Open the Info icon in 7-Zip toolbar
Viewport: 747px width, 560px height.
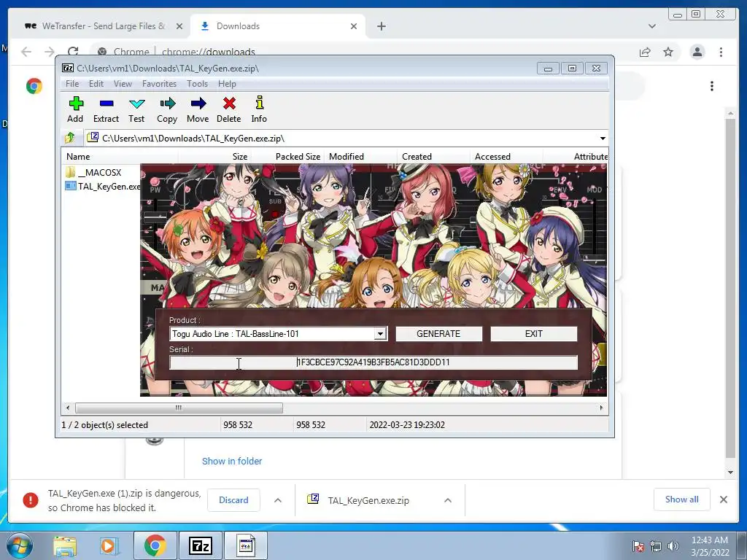coord(259,109)
